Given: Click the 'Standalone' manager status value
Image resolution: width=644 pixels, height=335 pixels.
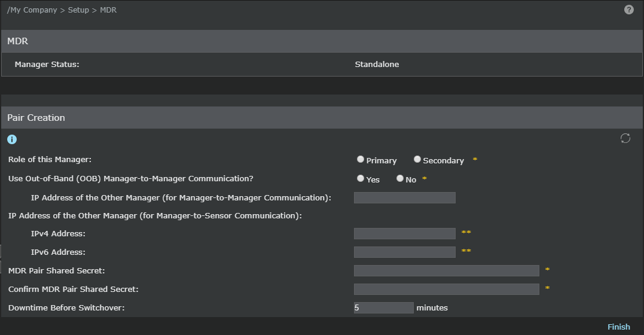Looking at the screenshot, I should tap(377, 64).
